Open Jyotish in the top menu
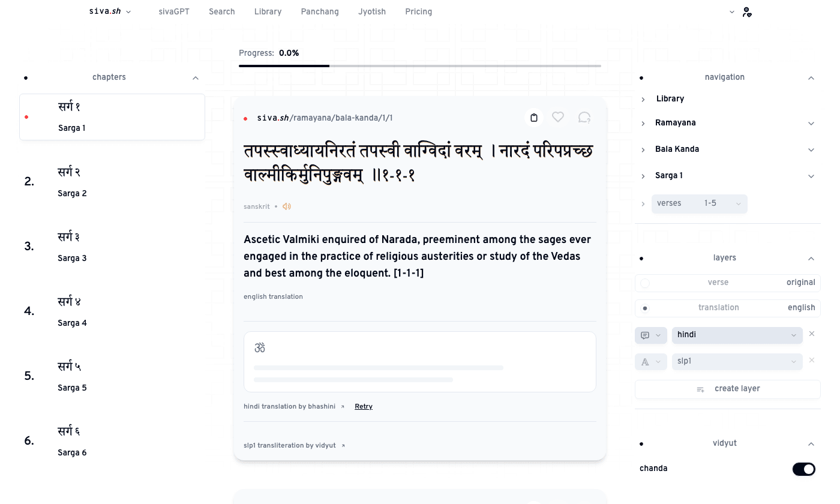 [372, 12]
